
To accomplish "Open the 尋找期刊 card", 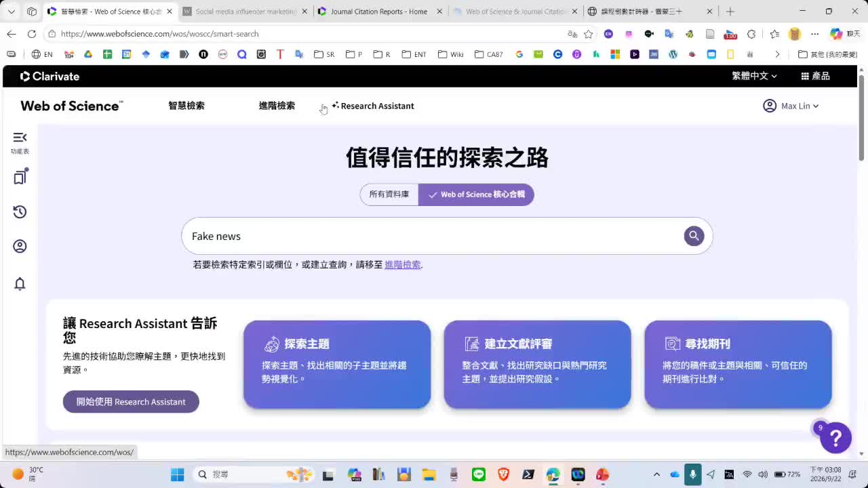I will tap(738, 365).
